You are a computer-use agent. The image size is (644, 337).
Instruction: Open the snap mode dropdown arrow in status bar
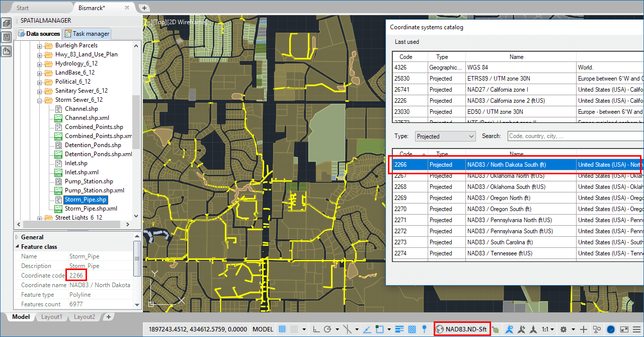[304, 330]
